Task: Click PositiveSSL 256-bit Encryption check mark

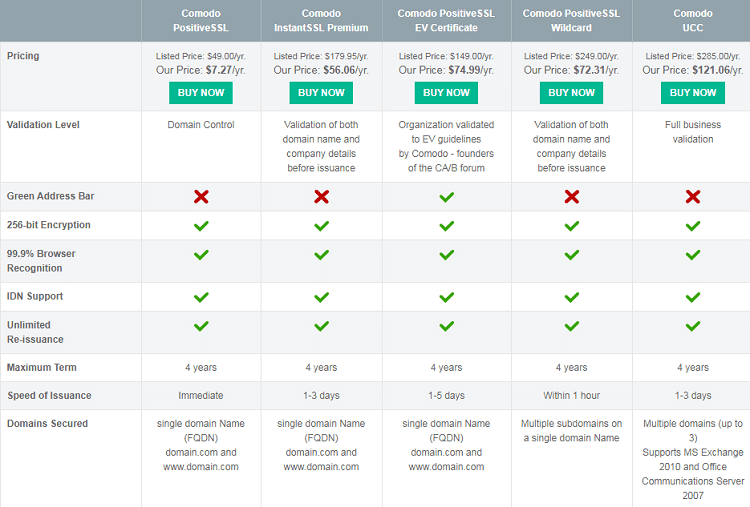Action: pyautogui.click(x=201, y=226)
